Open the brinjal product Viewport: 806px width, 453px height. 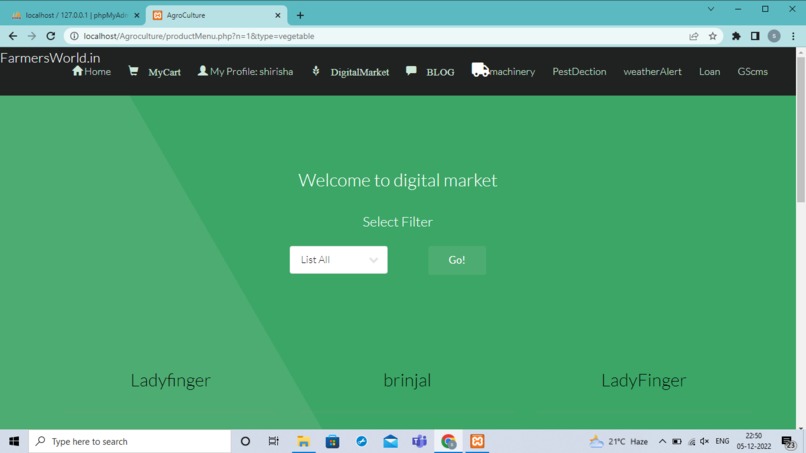click(x=407, y=380)
